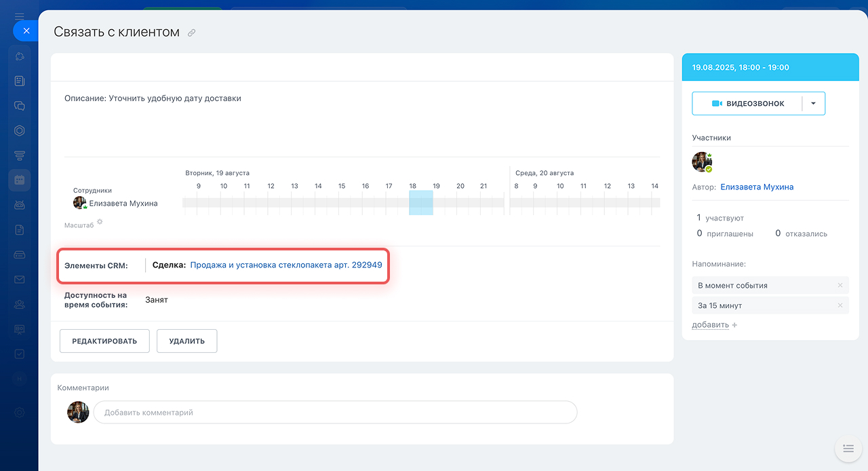Open the documents icon in sidebar

click(x=20, y=229)
